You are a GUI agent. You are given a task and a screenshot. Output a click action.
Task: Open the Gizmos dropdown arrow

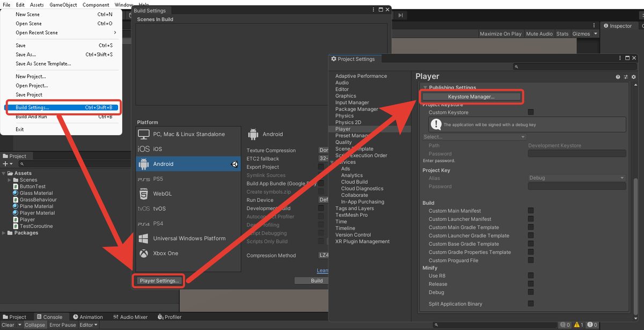[595, 34]
